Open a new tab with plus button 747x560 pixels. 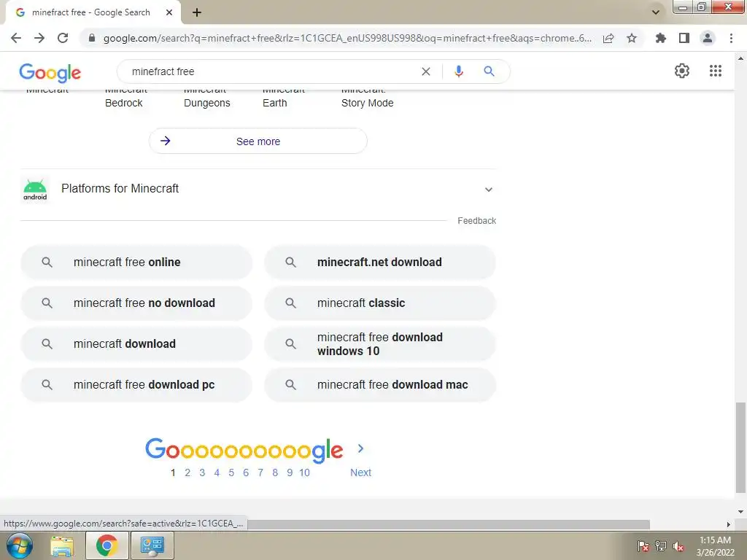[197, 13]
